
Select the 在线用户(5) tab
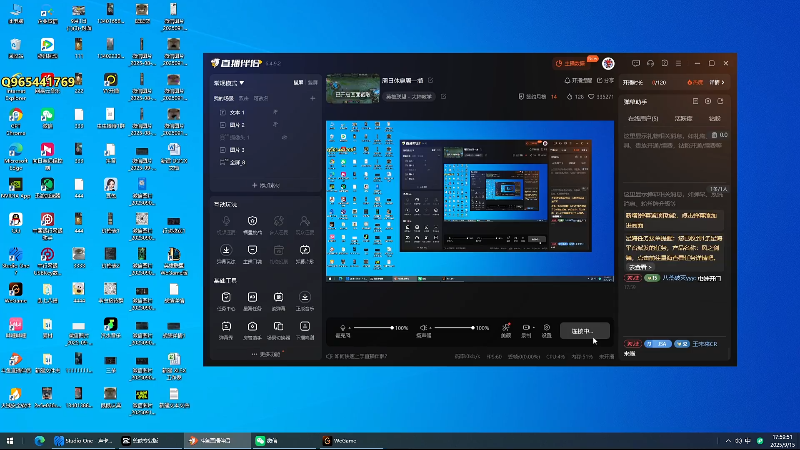[x=643, y=118]
